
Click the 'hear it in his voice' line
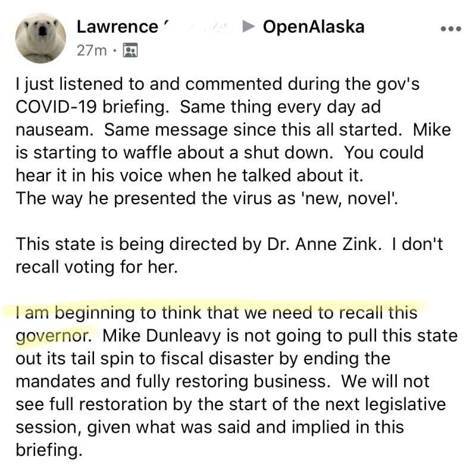pos(189,176)
